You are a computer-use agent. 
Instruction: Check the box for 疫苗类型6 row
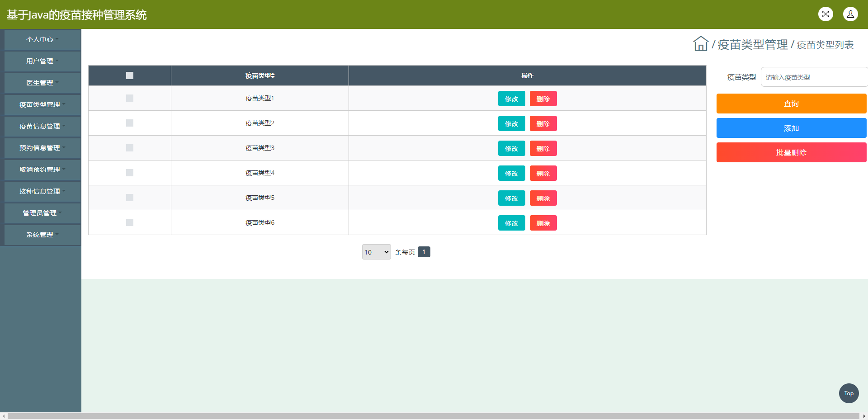coord(130,222)
